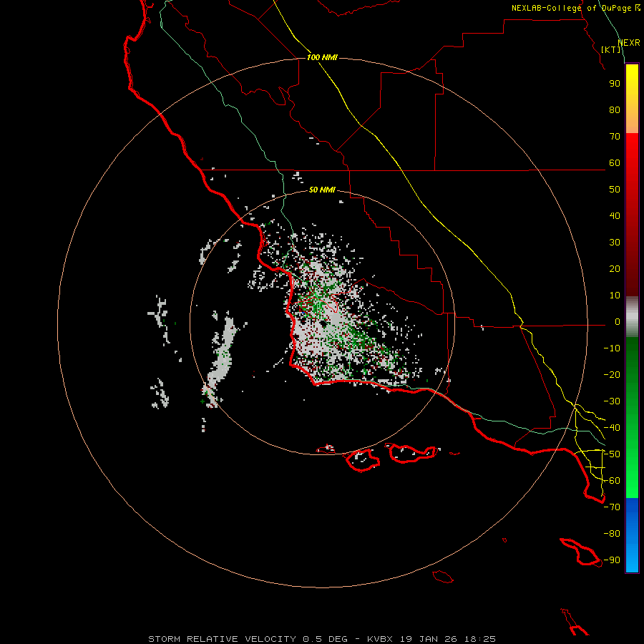
Task: Click the 18:25 timestamp in caption
Action: point(479,639)
